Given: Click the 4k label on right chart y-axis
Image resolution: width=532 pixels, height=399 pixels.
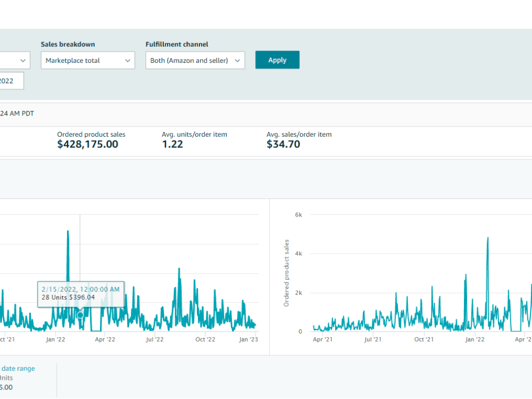Looking at the screenshot, I should tap(298, 253).
